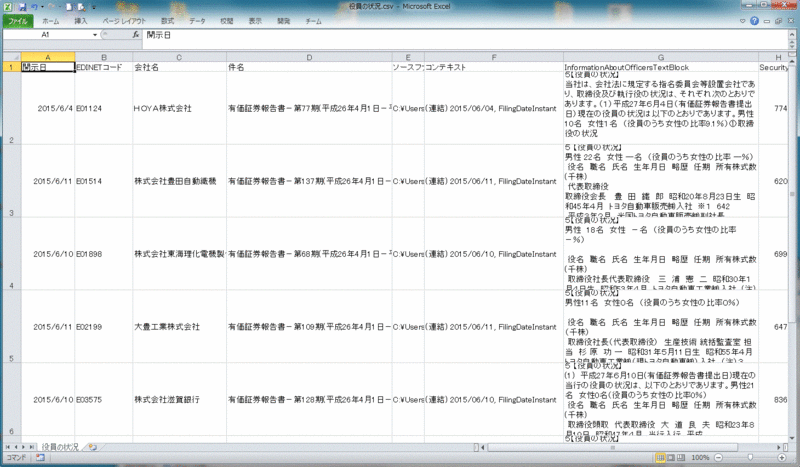Click the Insert Function fx button
800x467 pixels.
(x=136, y=35)
